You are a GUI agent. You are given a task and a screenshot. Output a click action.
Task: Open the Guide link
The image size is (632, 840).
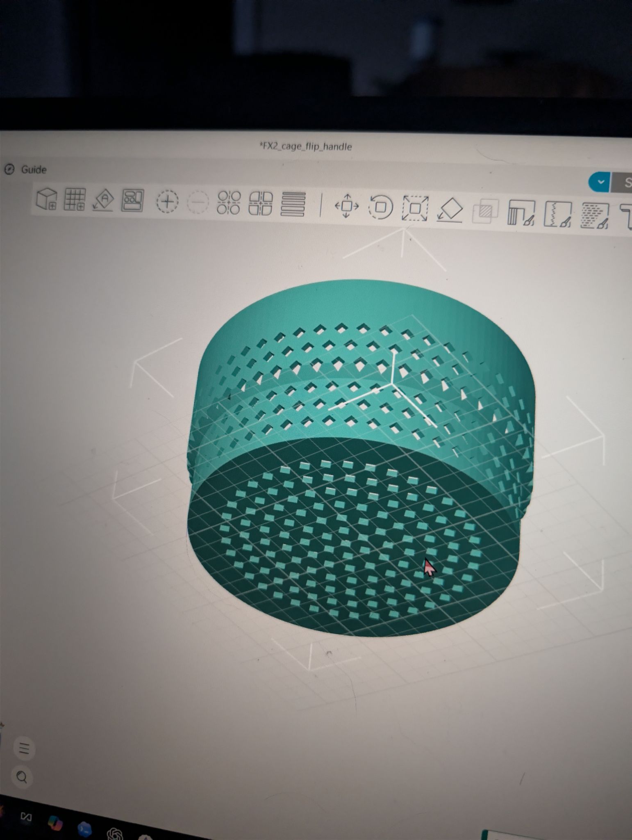25,169
